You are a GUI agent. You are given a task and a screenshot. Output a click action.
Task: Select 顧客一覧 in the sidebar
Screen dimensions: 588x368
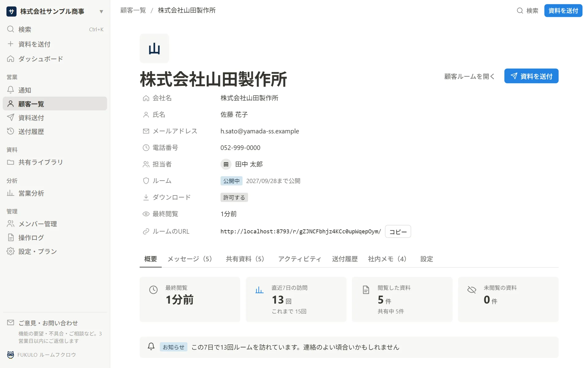point(55,104)
